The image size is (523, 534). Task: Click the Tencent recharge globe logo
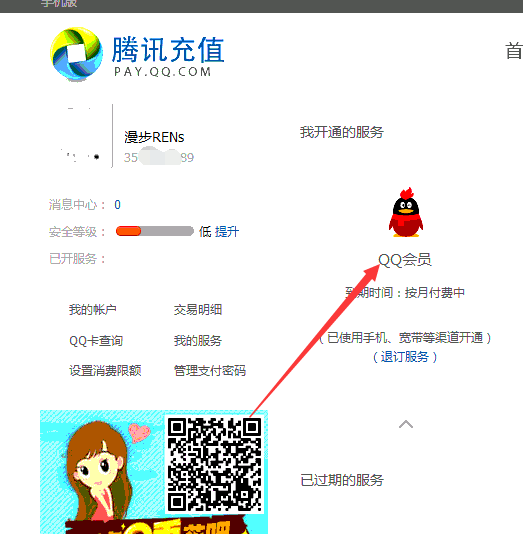tap(76, 54)
